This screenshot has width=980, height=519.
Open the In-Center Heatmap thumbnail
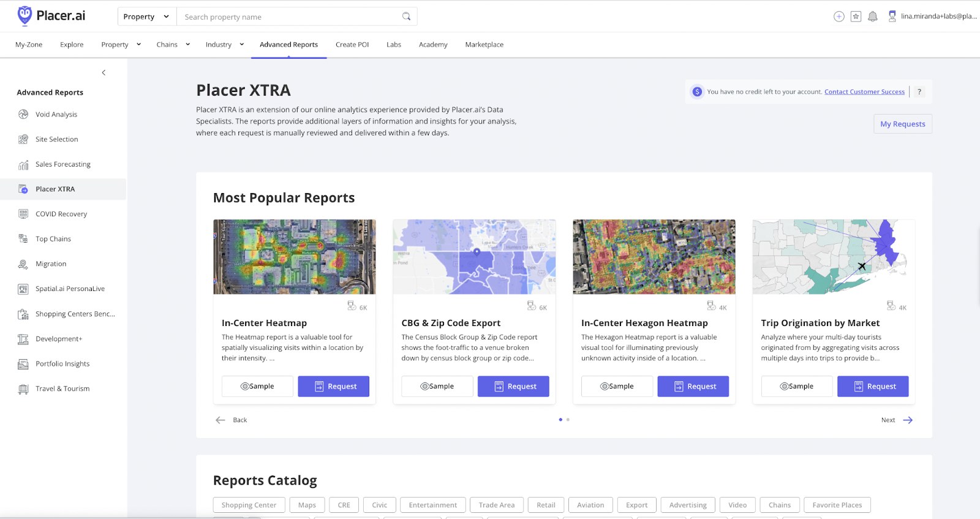(295, 257)
